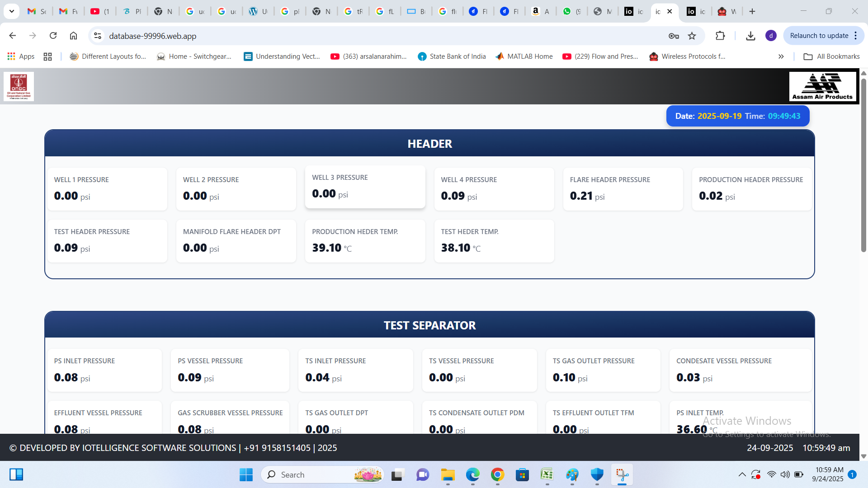
Task: Open File Explorer from the taskbar
Action: coord(448,475)
